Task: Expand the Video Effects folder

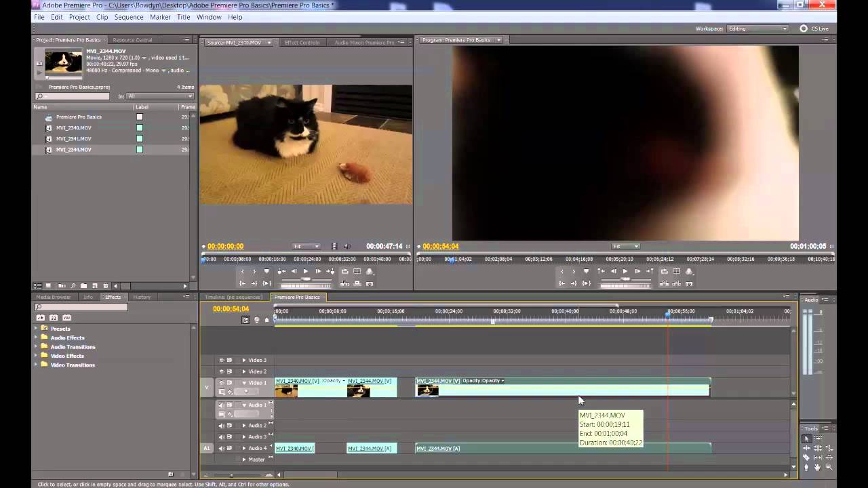Action: (x=37, y=356)
